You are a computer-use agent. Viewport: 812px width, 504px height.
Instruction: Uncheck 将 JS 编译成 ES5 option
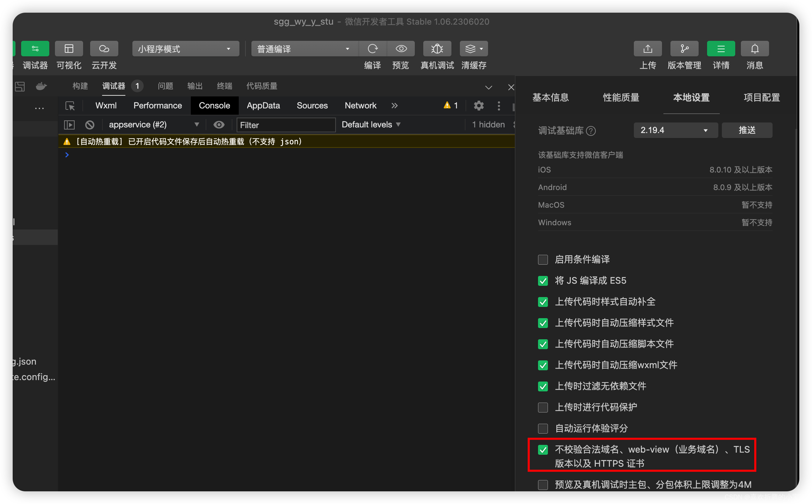click(543, 281)
